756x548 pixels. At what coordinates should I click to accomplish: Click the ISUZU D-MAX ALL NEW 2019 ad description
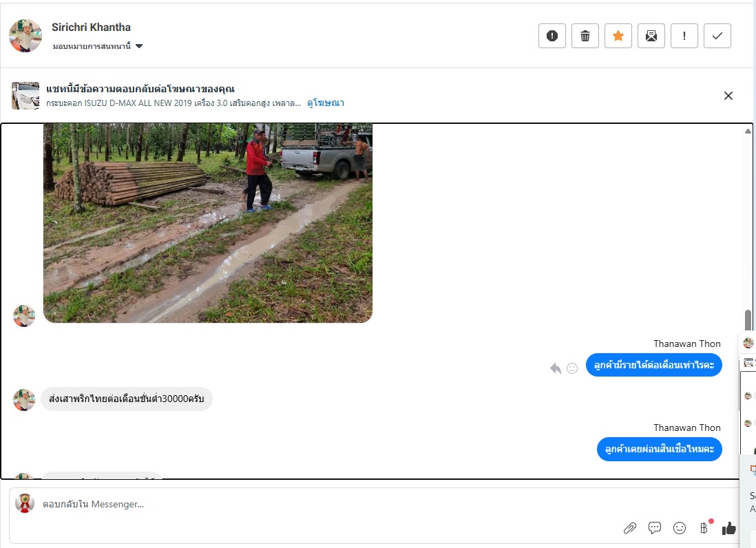(x=174, y=103)
